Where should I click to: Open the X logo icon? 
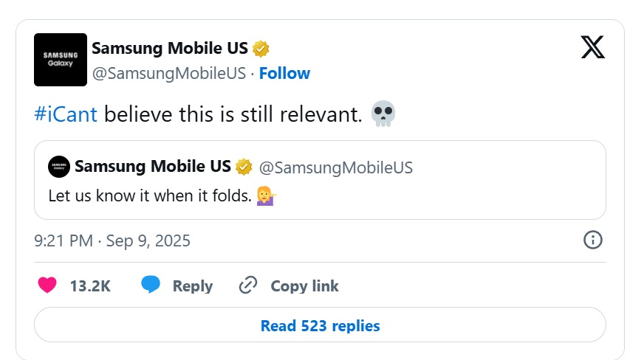(592, 47)
